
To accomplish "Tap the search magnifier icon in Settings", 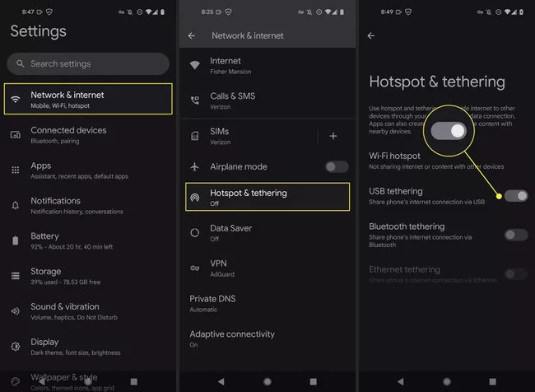I will [20, 63].
